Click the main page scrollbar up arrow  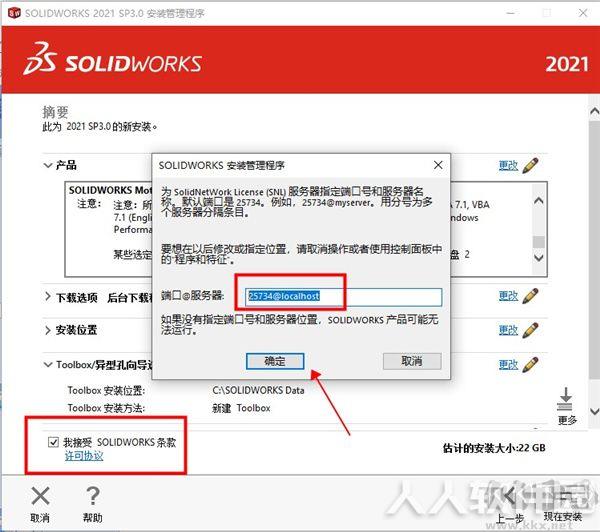(x=594, y=112)
